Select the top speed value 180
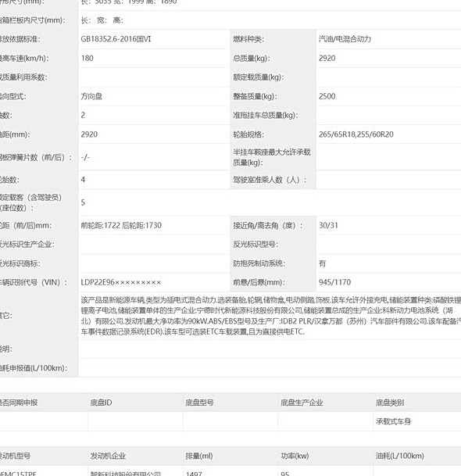This screenshot has width=461, height=476. tap(87, 58)
